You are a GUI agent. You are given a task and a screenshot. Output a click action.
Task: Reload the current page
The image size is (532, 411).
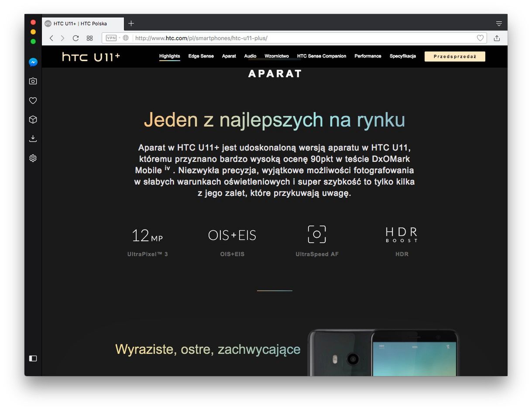click(x=76, y=38)
